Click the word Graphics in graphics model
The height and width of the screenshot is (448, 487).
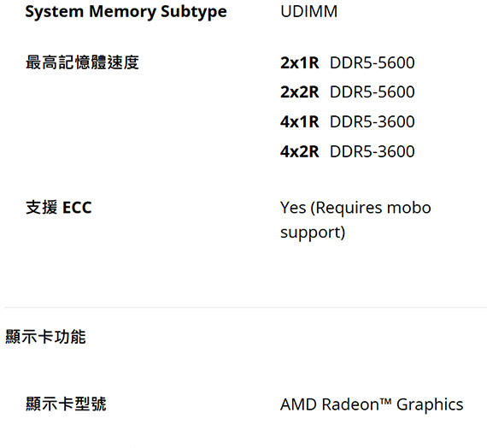430,404
